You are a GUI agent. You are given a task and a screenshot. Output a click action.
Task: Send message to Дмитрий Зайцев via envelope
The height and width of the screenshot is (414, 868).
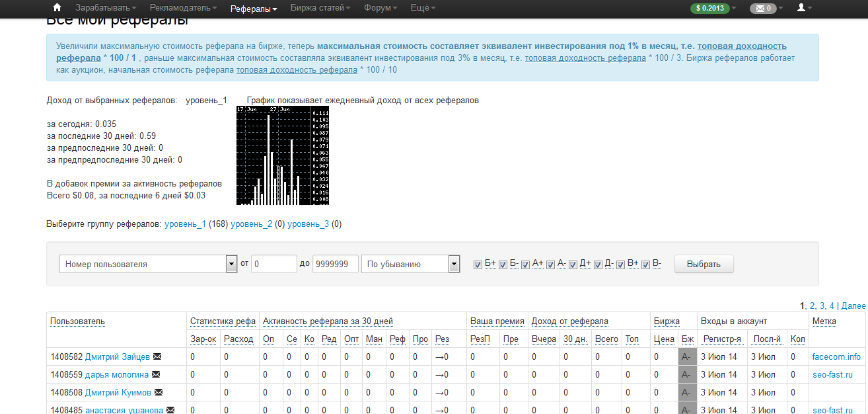(157, 357)
